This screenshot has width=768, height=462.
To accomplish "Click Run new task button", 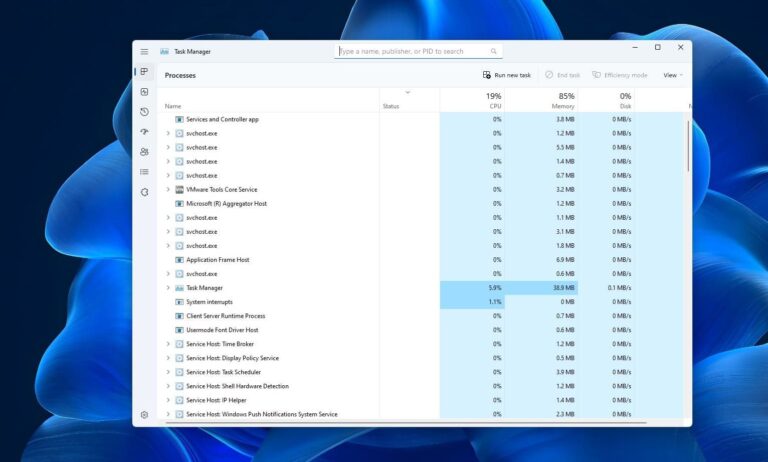I will (x=507, y=75).
